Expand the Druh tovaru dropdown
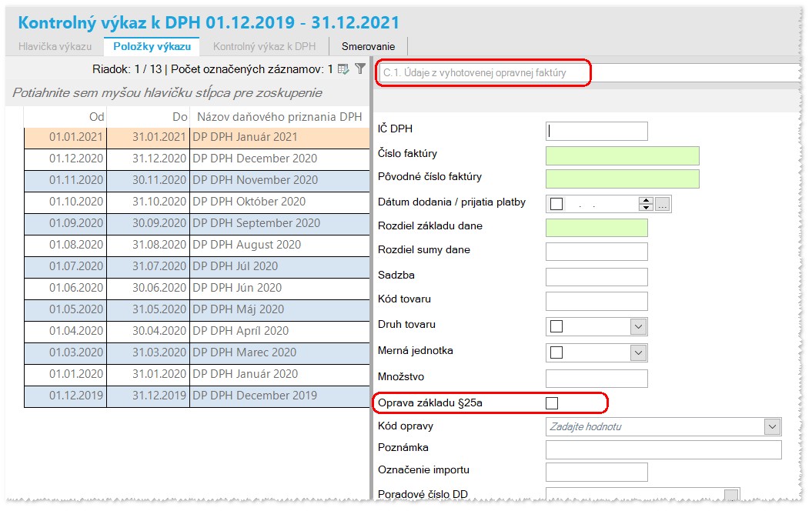812x511 pixels. (638, 327)
